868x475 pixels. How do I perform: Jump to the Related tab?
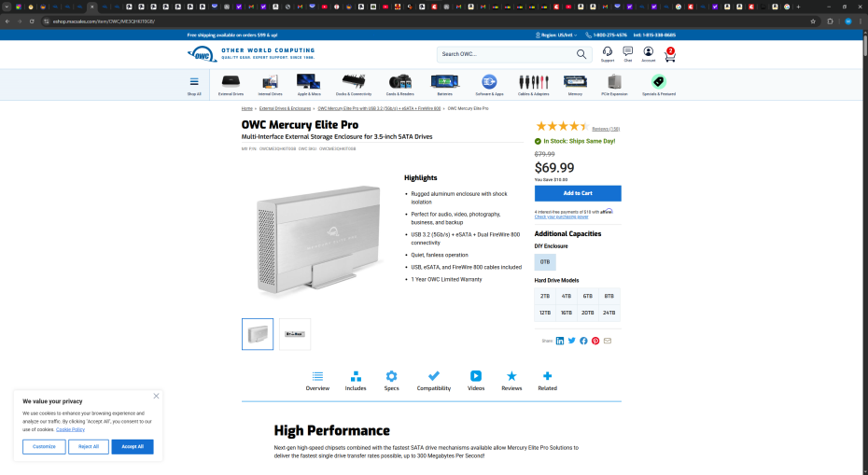point(547,381)
